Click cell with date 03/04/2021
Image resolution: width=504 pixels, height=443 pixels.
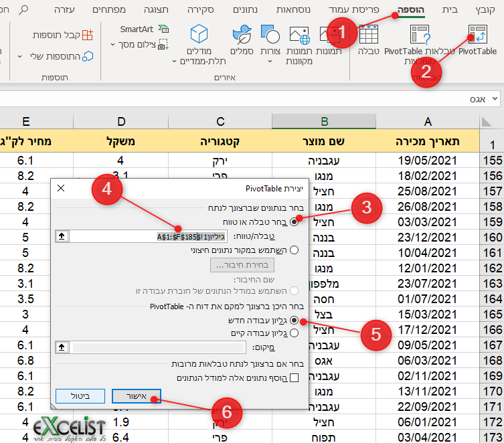(x=428, y=437)
